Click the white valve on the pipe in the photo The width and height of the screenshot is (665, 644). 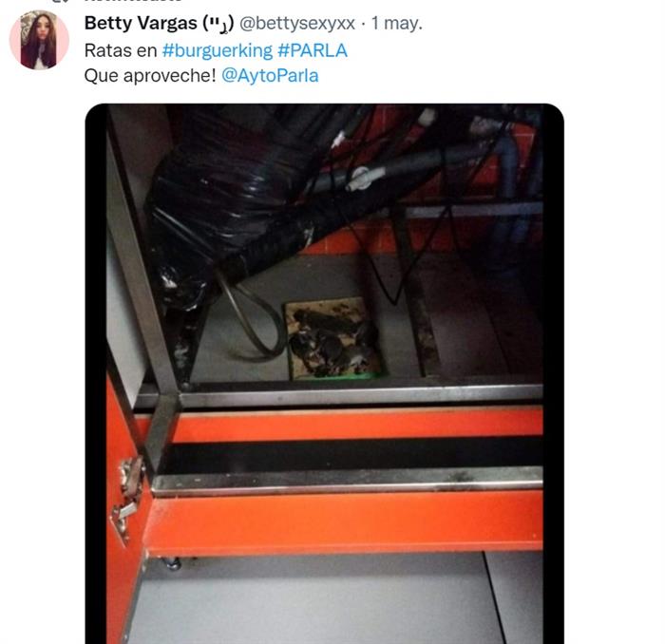pos(360,178)
